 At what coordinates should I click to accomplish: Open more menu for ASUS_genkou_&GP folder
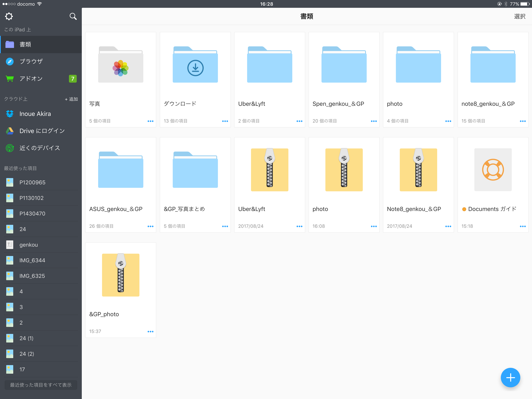150,226
